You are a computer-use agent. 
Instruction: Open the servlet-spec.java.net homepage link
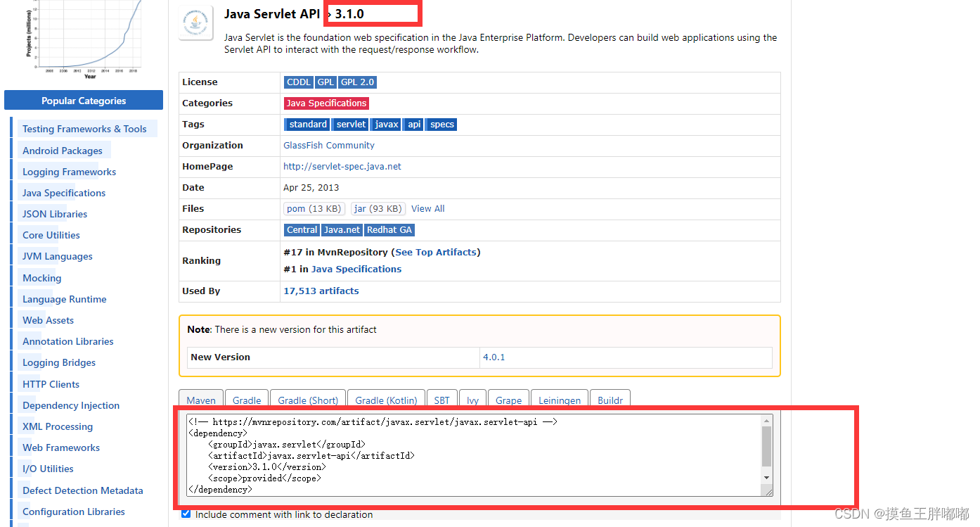click(x=342, y=167)
